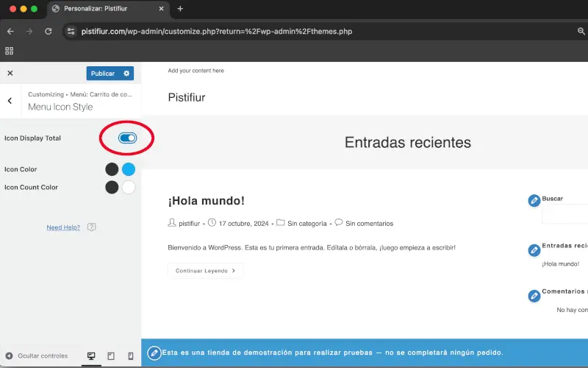Click the Buscar search field

[x=564, y=214]
